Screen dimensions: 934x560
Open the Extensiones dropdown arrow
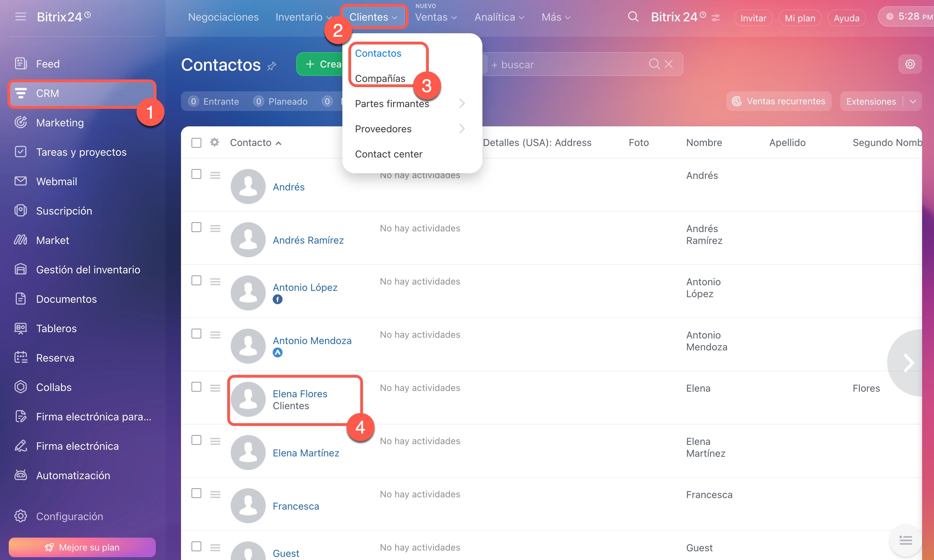pyautogui.click(x=913, y=101)
